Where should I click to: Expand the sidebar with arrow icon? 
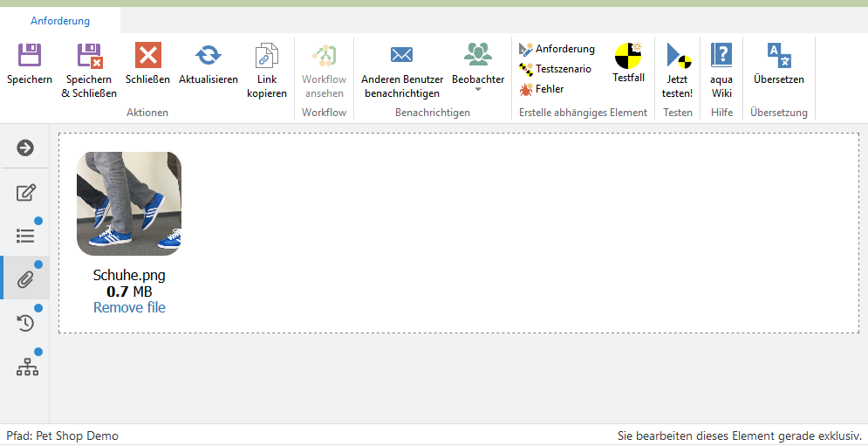(x=25, y=148)
